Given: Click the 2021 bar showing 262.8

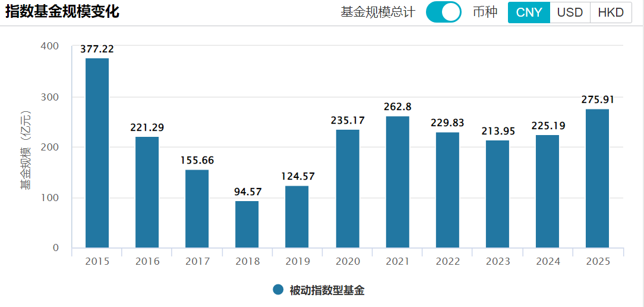Looking at the screenshot, I should click(x=397, y=182).
